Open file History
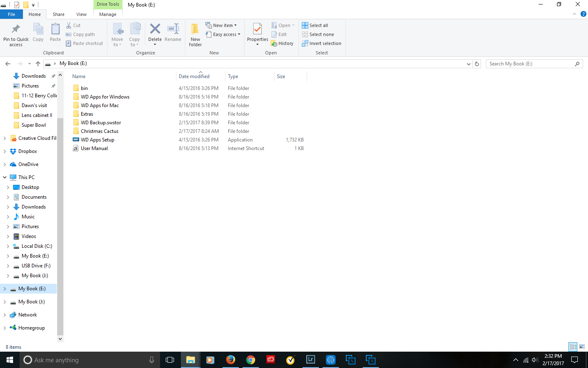This screenshot has width=588, height=368. [282, 43]
